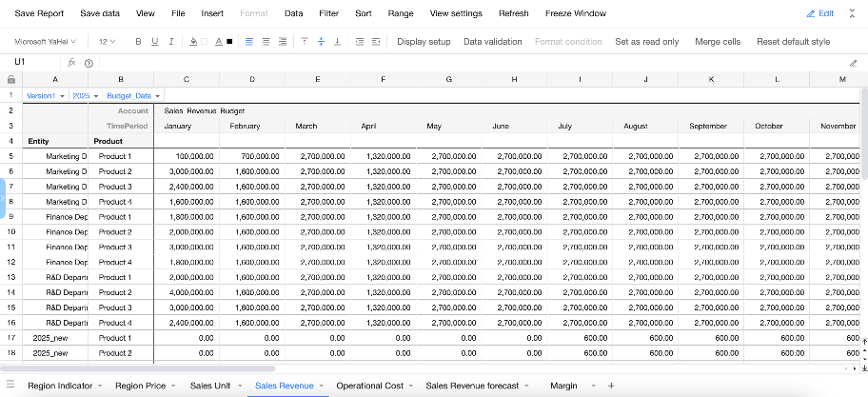Jump to the top of the sheet
Image resolution: width=868 pixels, height=397 pixels.
tap(864, 342)
